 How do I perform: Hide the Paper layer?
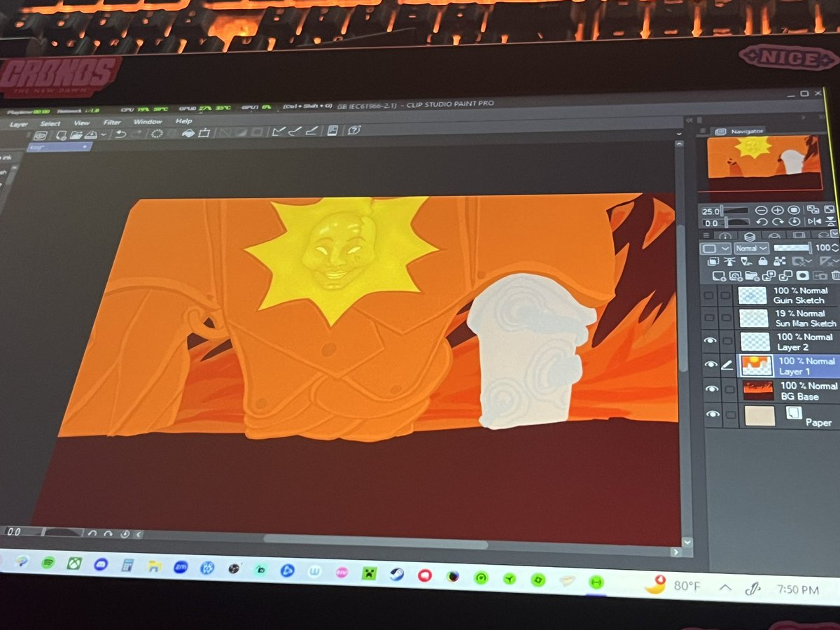tap(713, 414)
